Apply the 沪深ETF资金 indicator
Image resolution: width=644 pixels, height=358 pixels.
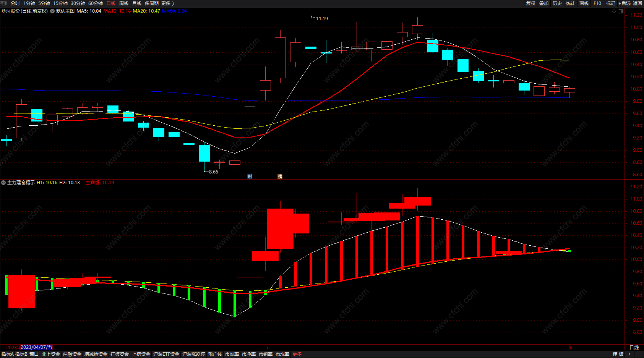coord(166,354)
